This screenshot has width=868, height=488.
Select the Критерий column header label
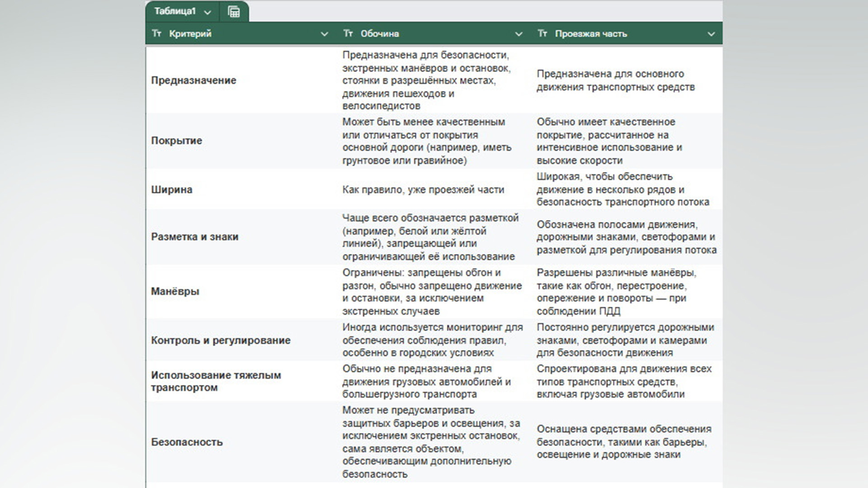pos(190,34)
